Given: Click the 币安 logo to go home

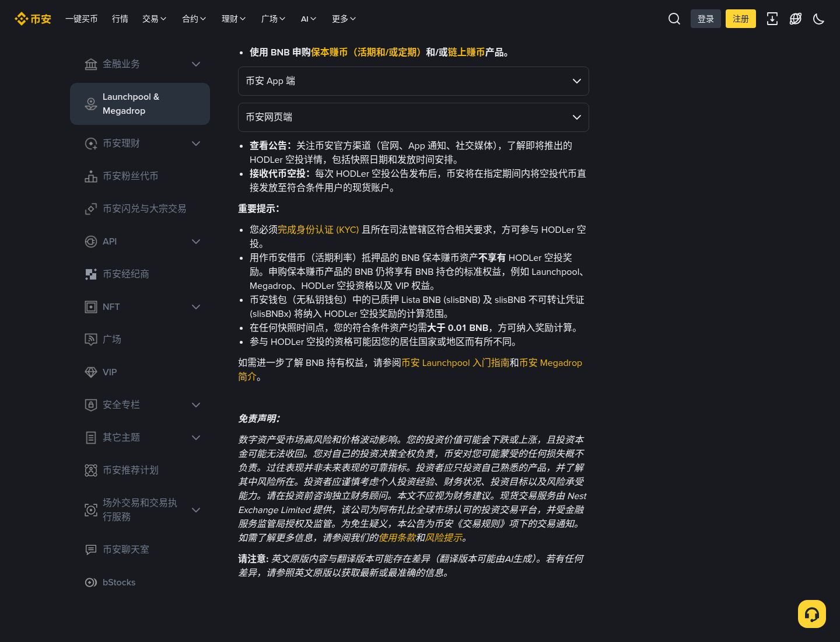Looking at the screenshot, I should pyautogui.click(x=33, y=19).
